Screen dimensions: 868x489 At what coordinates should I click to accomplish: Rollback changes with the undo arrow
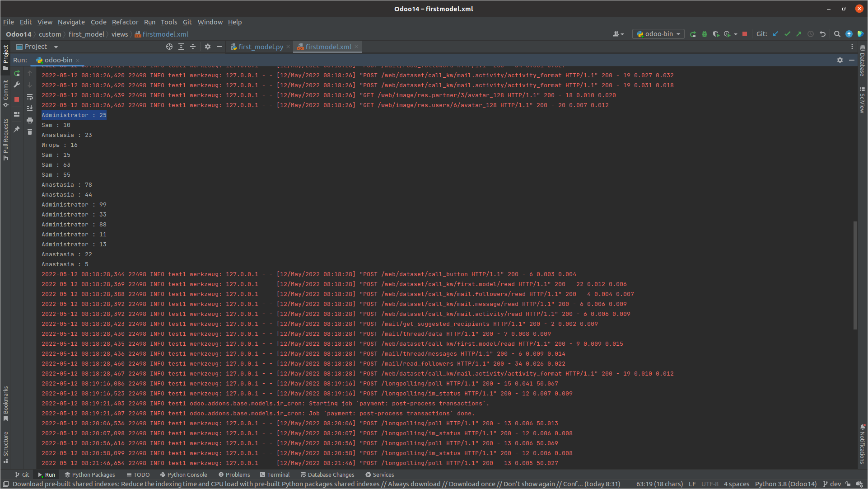click(x=822, y=34)
